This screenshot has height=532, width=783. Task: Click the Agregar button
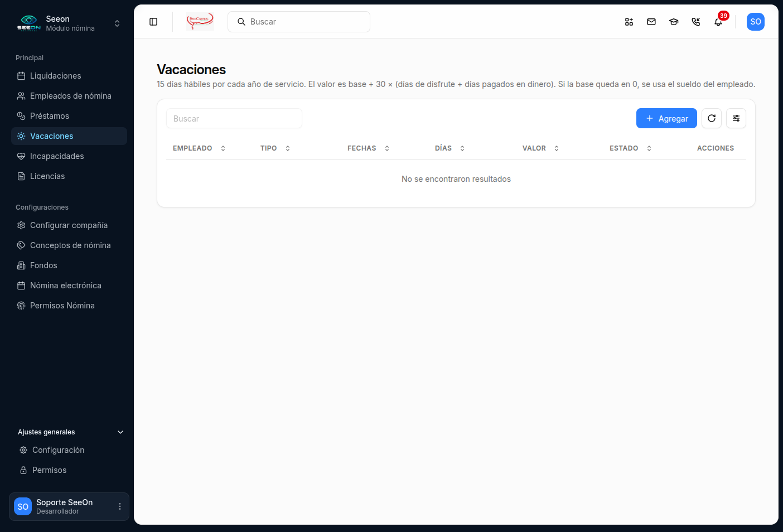click(666, 118)
